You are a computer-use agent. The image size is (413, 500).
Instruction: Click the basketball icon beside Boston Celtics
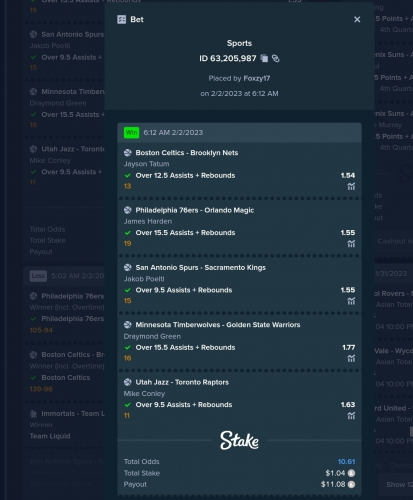tap(128, 153)
